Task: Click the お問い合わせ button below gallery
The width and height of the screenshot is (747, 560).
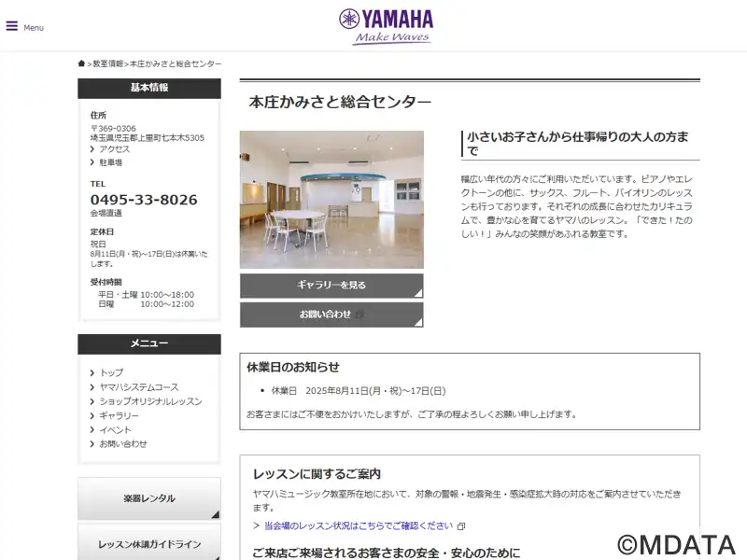Action: click(x=331, y=315)
